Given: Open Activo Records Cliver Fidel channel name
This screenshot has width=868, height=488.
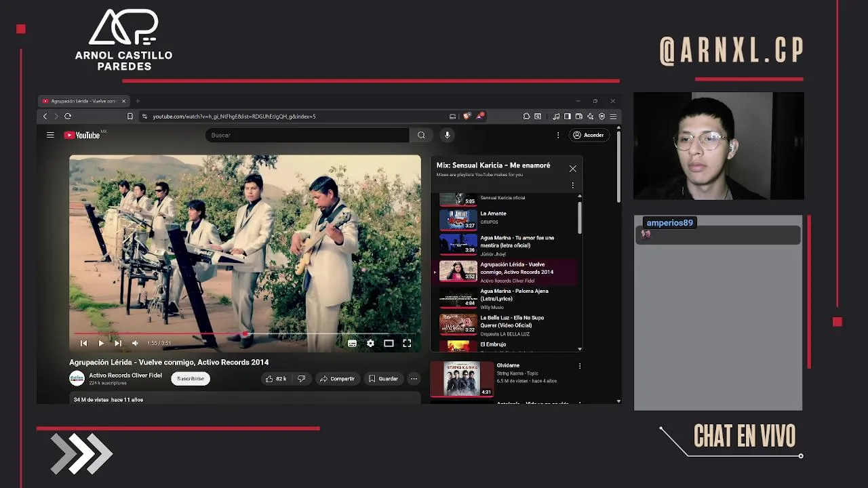Looking at the screenshot, I should click(125, 375).
